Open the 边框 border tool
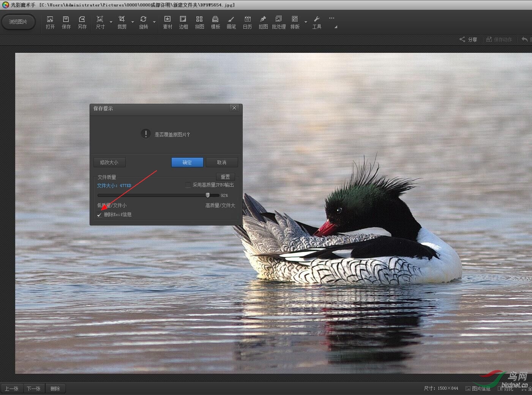Viewport: 532px width, 395px height. 183,22
